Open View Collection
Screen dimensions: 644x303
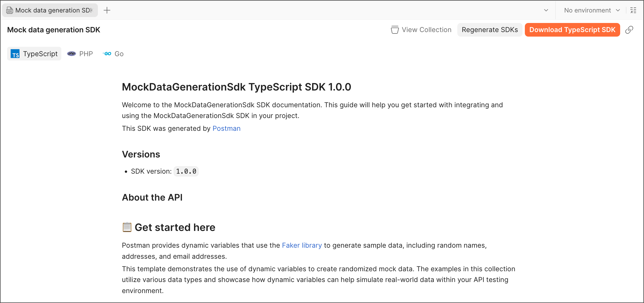click(x=421, y=30)
